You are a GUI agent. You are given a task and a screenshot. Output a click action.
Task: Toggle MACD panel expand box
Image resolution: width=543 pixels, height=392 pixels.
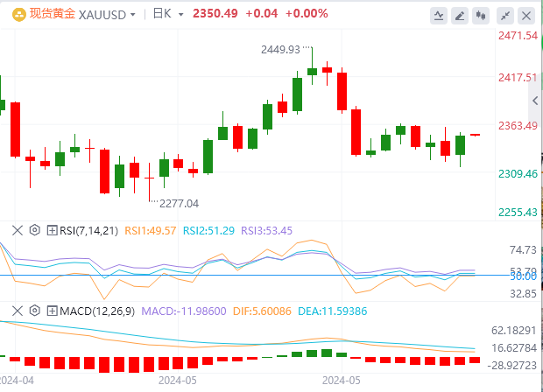point(50,310)
